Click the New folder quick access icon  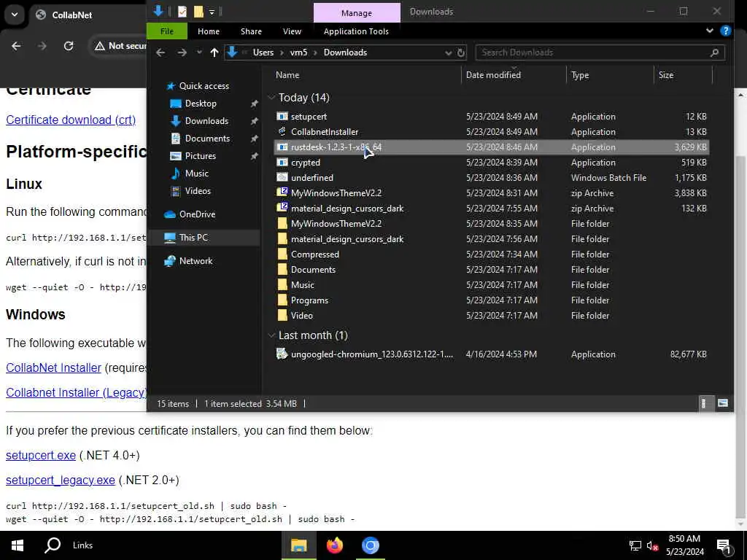(198, 12)
